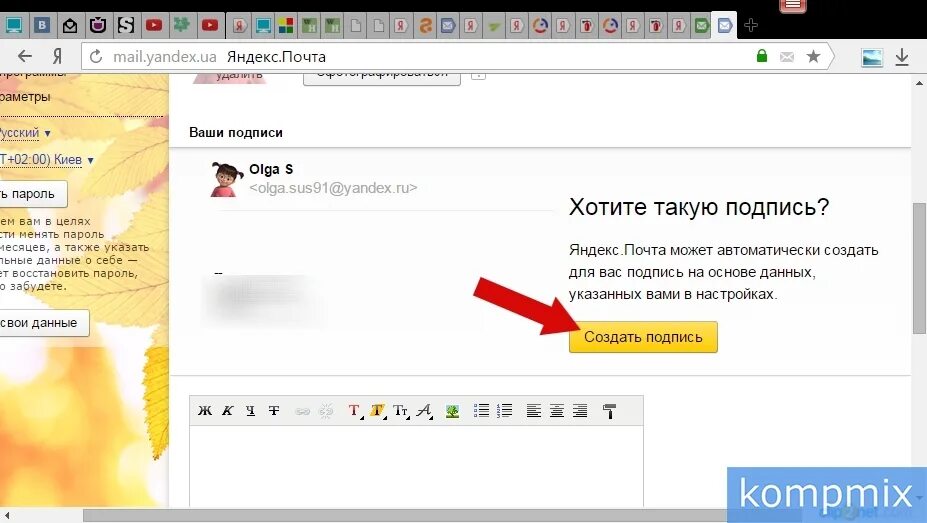Apply strikethrough formatting in signature editor

(274, 411)
